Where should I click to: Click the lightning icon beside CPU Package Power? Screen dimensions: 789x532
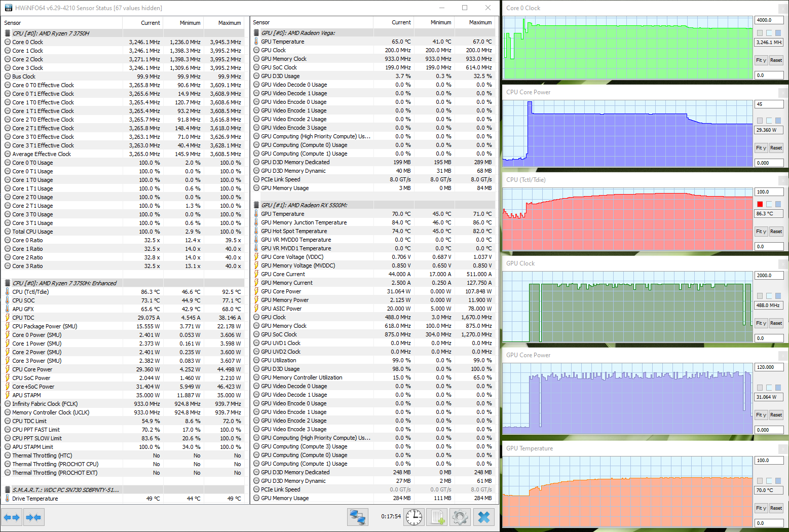pos(8,326)
